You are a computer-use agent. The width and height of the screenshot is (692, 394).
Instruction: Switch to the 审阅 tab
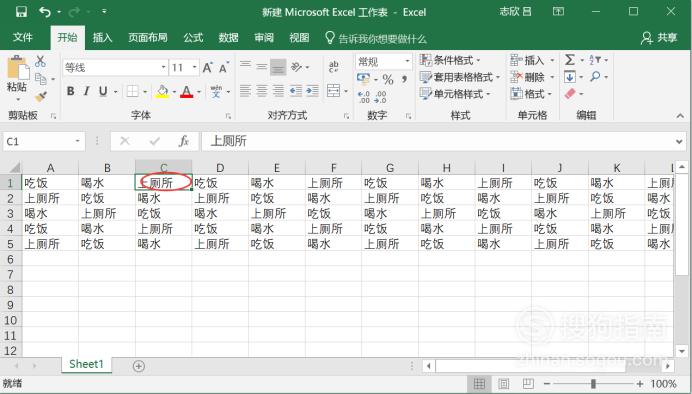[264, 38]
